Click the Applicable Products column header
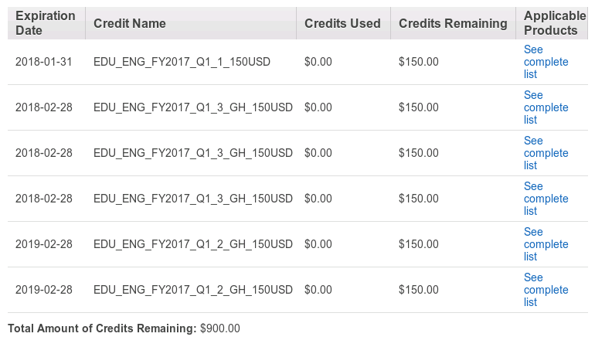The image size is (595, 364). 555,23
